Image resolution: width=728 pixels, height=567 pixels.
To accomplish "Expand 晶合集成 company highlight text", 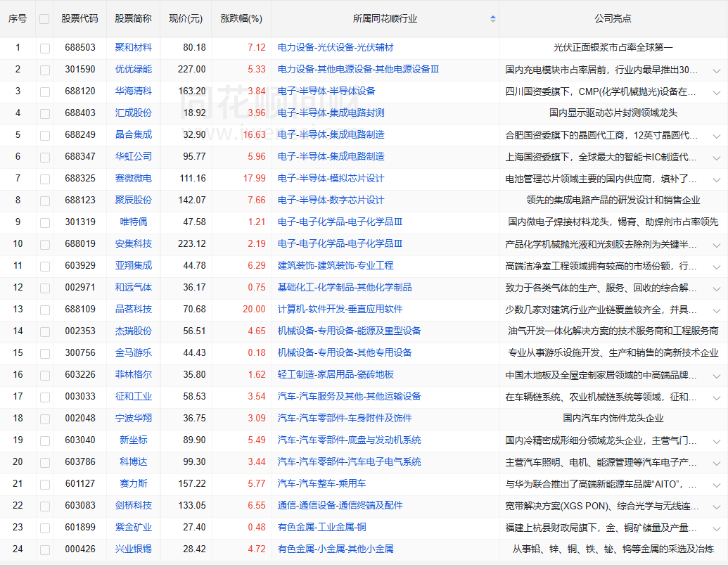I will (716, 135).
